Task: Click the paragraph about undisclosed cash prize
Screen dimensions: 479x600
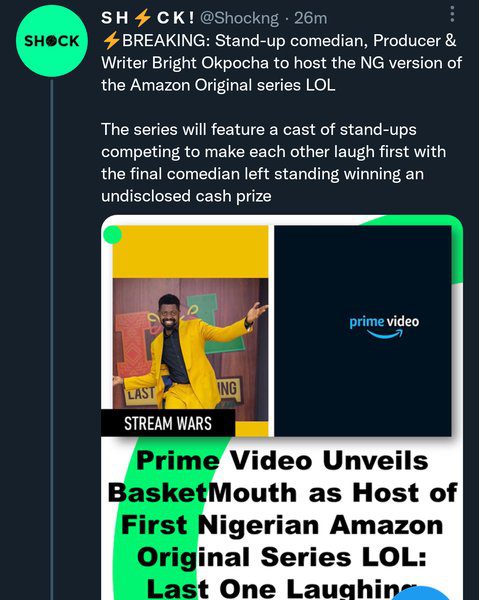Action: [274, 163]
